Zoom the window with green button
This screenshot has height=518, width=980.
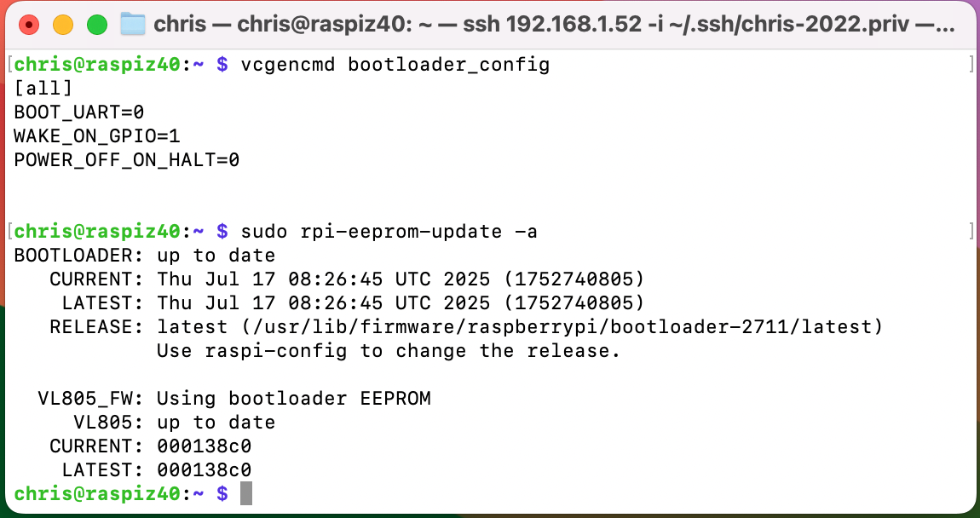coord(97,25)
